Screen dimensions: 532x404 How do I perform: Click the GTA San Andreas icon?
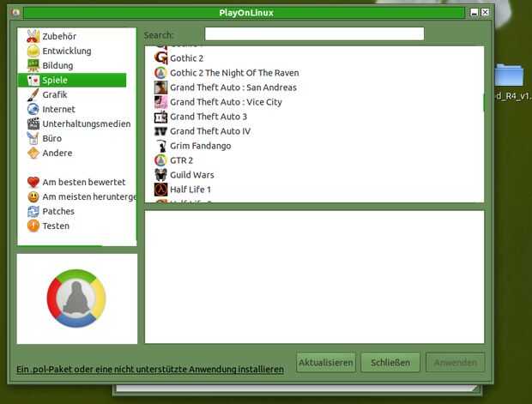[x=160, y=87]
